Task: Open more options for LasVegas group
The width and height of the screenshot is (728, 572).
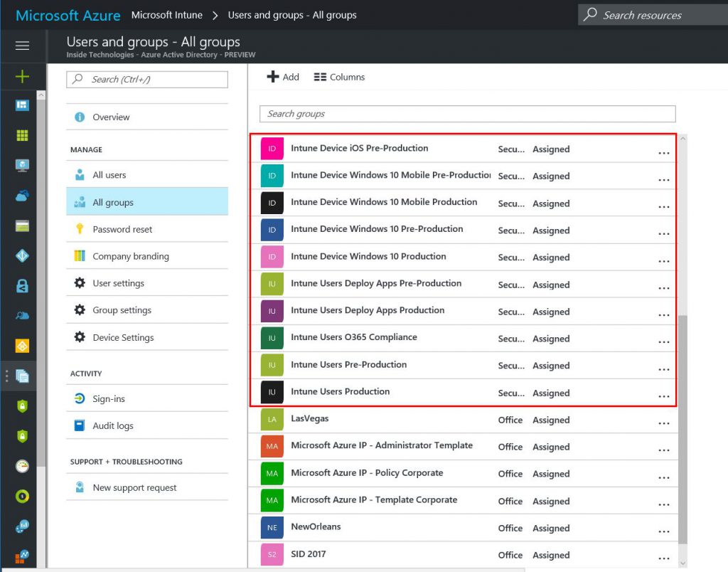Action: (664, 423)
